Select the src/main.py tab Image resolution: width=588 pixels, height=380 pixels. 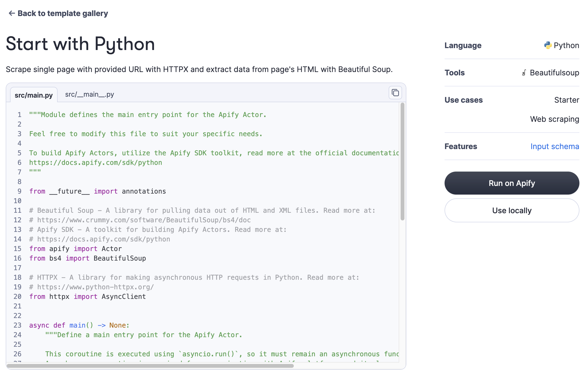click(33, 95)
